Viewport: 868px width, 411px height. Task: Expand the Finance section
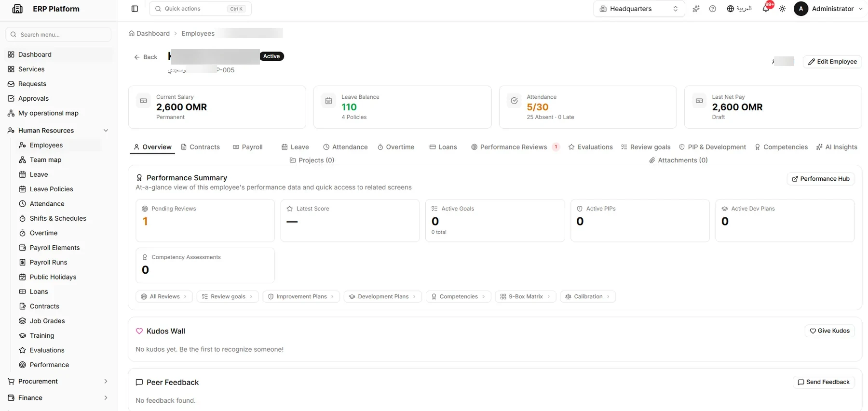coord(58,398)
